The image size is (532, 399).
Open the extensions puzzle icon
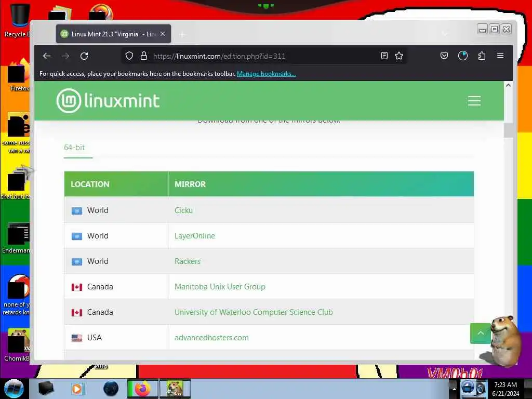point(482,56)
